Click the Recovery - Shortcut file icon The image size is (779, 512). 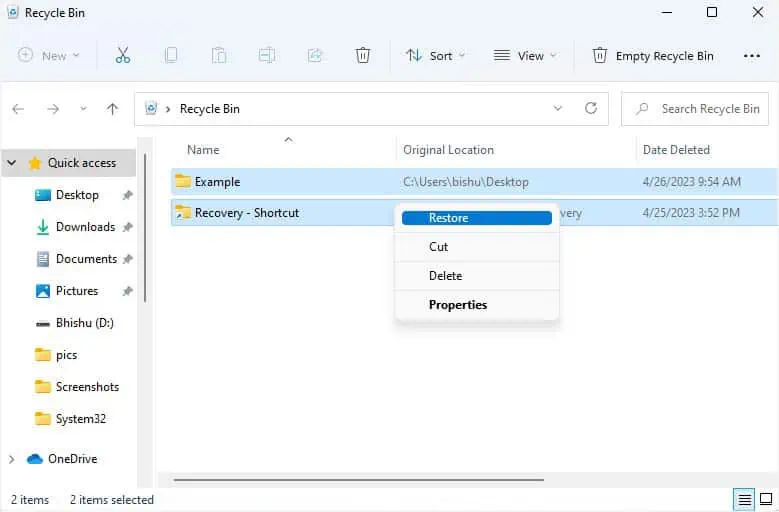[x=183, y=213]
